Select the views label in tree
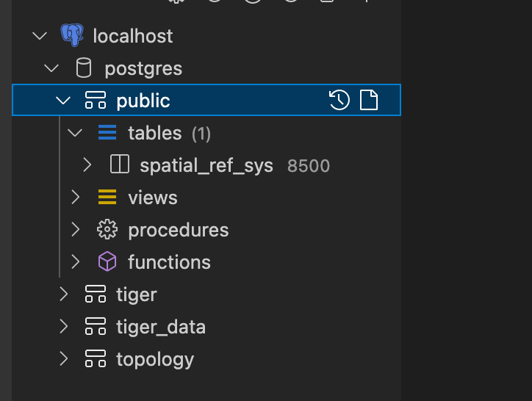Screen dimensions: 532x401 point(152,198)
